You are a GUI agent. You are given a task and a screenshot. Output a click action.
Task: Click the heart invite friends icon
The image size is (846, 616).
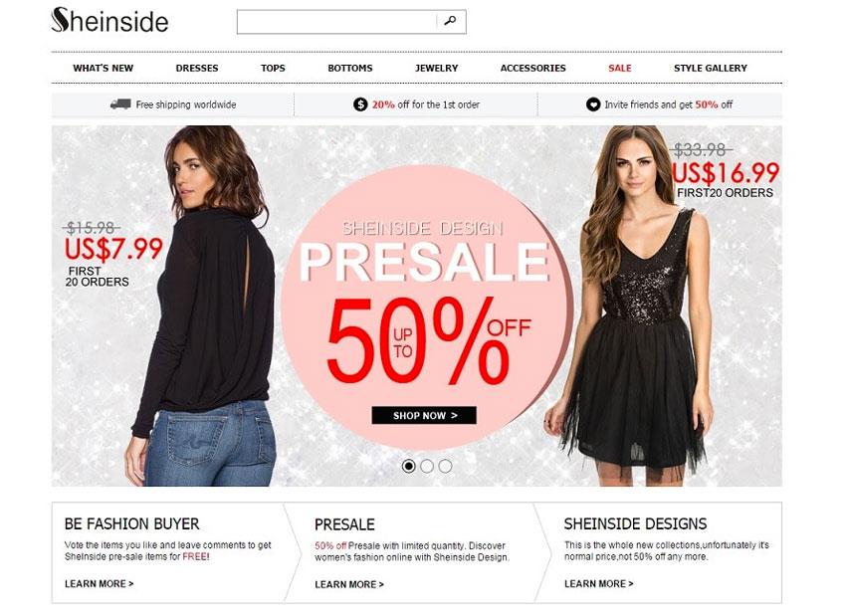[593, 104]
